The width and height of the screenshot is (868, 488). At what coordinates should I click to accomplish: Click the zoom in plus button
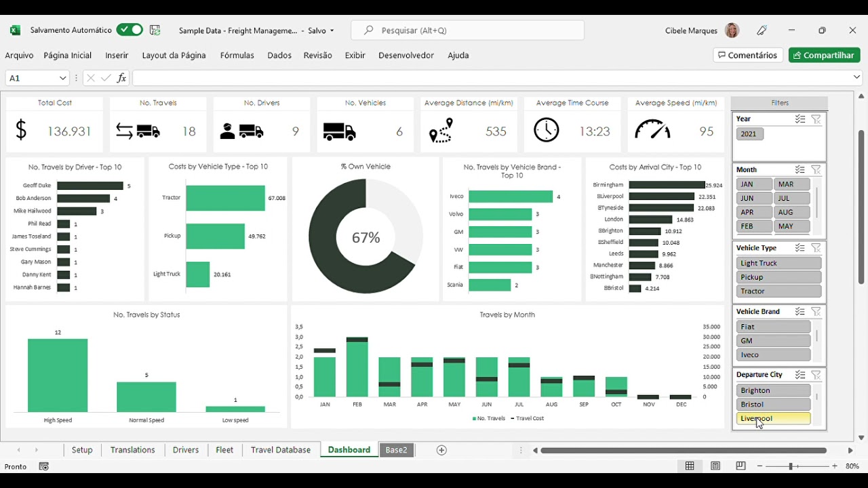coord(835,466)
